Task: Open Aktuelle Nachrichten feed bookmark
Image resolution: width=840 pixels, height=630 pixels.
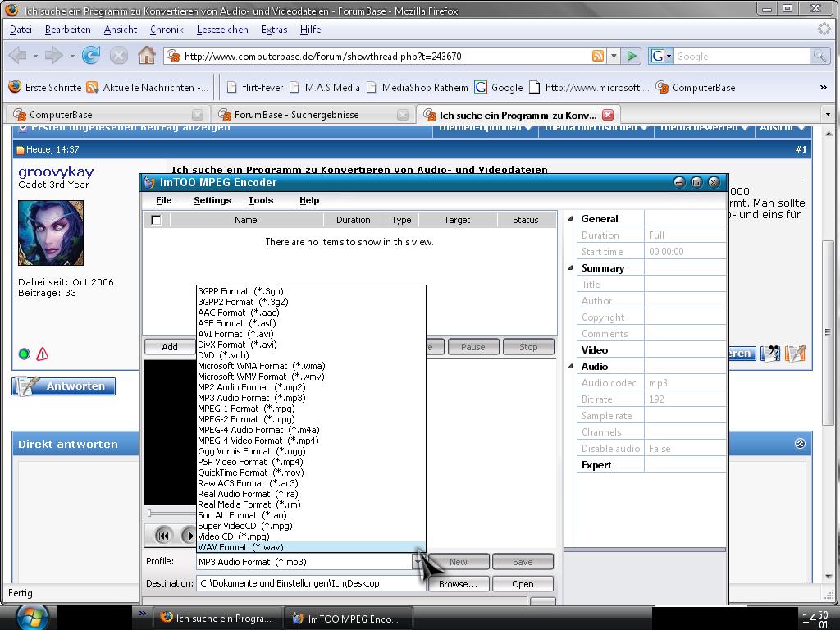Action: click(x=148, y=87)
